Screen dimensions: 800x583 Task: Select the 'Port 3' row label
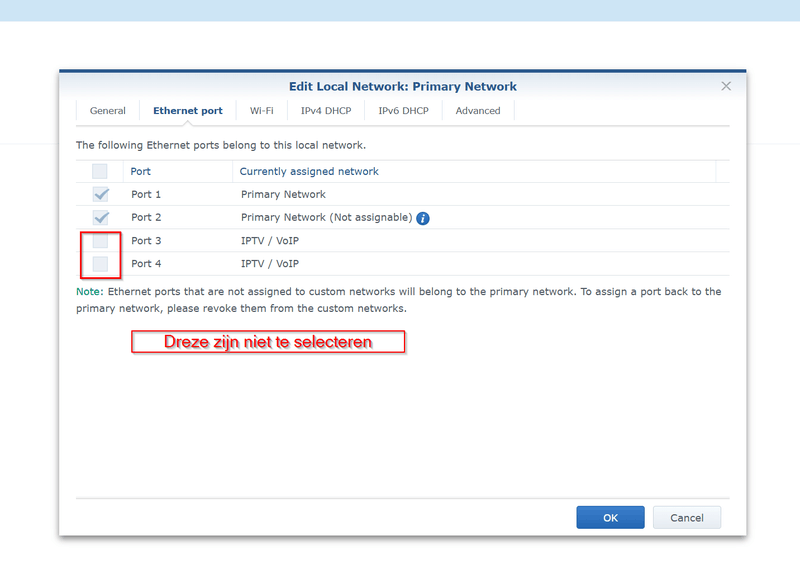(146, 241)
